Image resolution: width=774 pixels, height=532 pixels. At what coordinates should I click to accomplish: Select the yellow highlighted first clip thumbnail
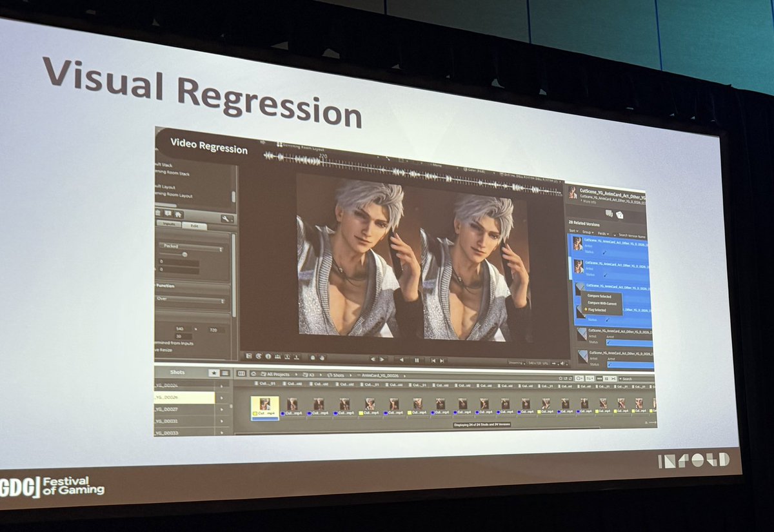(x=264, y=408)
